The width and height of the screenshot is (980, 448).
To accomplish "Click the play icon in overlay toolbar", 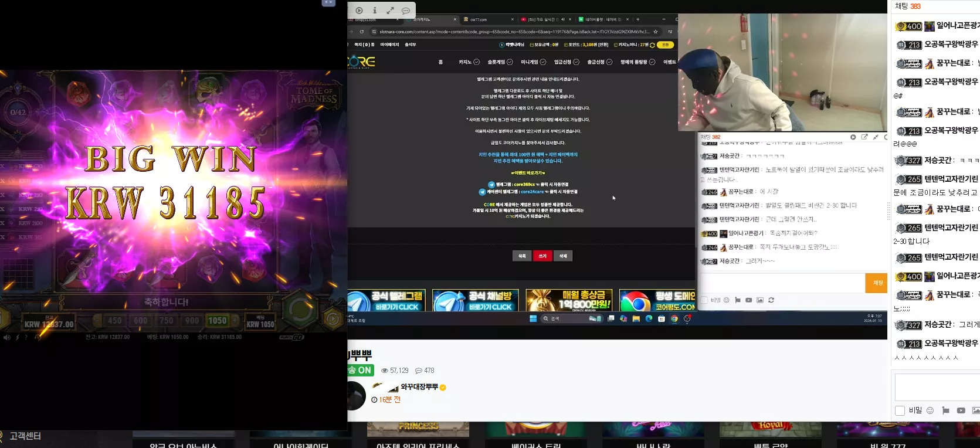I will pyautogui.click(x=359, y=11).
